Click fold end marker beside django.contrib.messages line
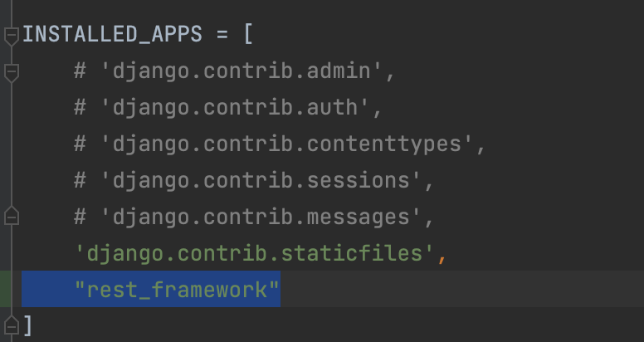Viewport: 644px width, 342px height. pos(12,215)
